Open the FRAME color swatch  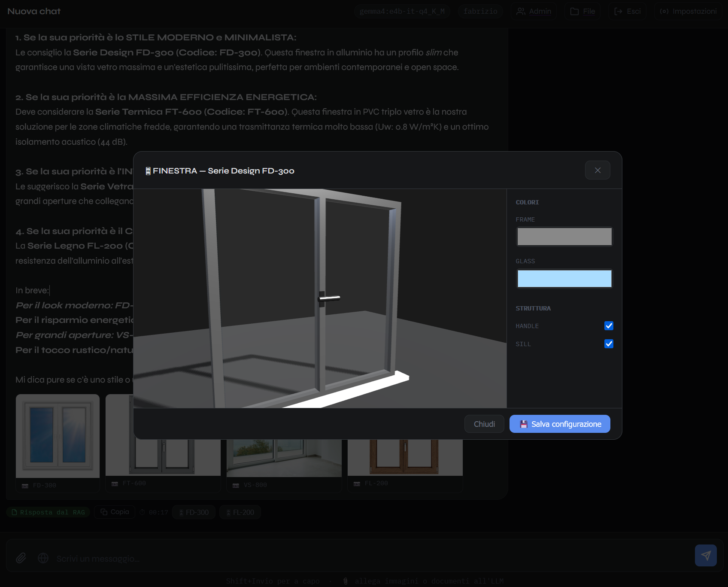pos(564,237)
